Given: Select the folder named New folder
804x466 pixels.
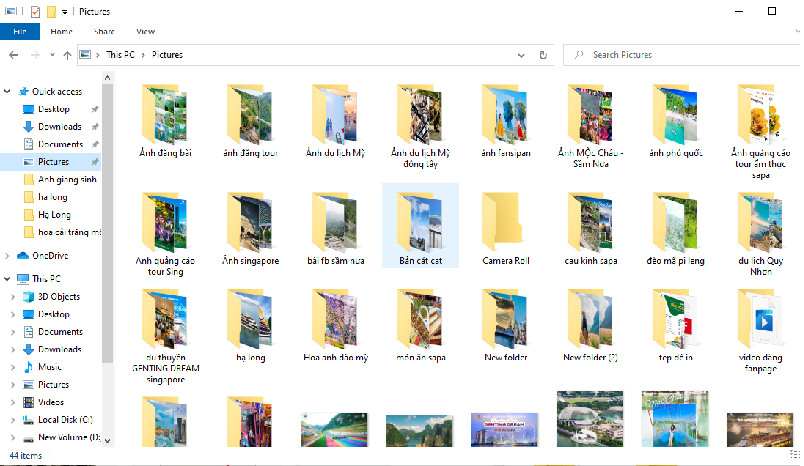Looking at the screenshot, I should tap(506, 326).
